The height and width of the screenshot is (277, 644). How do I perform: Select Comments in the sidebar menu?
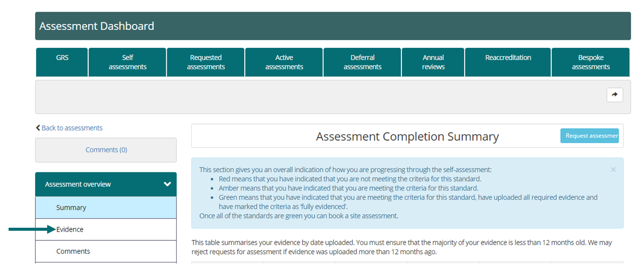coord(73,251)
